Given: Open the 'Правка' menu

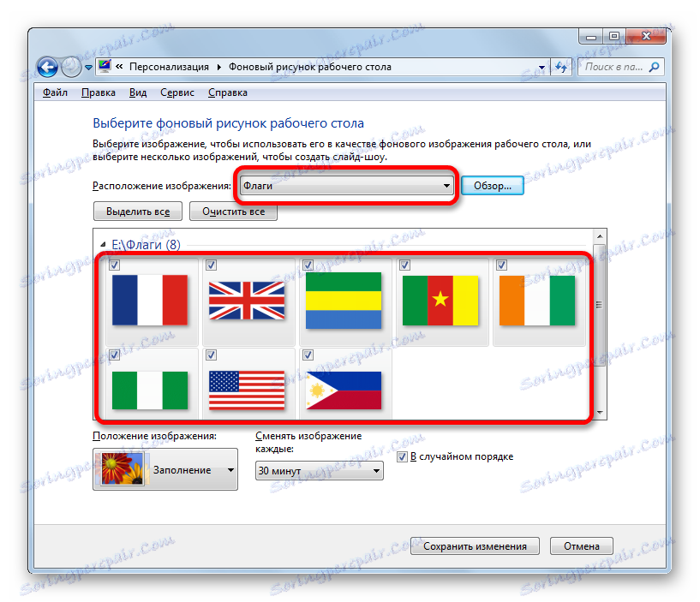Looking at the screenshot, I should pos(99,92).
